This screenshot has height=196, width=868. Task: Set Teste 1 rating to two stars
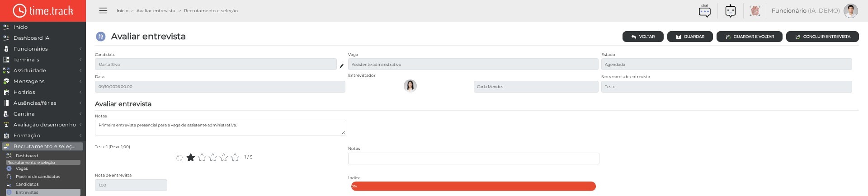tap(202, 157)
